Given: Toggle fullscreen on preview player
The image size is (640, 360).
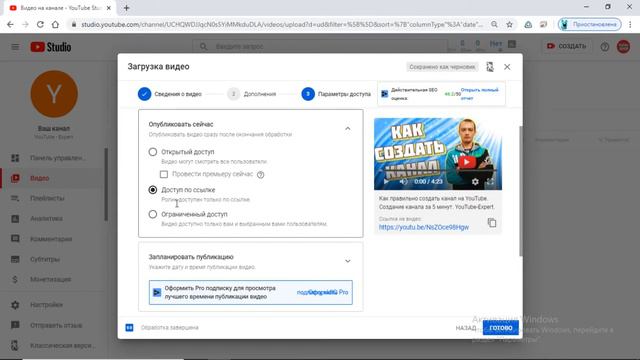Looking at the screenshot, I should pos(490,182).
